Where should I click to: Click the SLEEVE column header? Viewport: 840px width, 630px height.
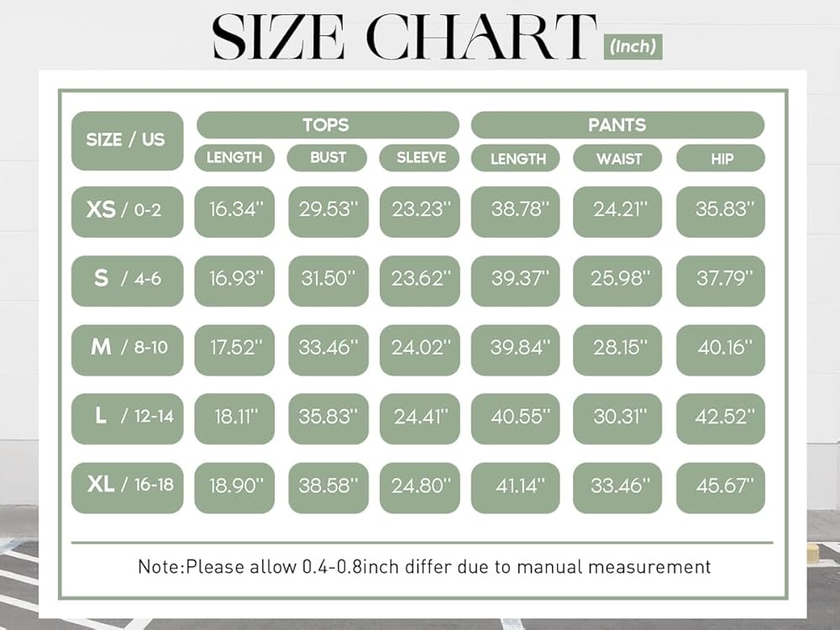point(420,158)
